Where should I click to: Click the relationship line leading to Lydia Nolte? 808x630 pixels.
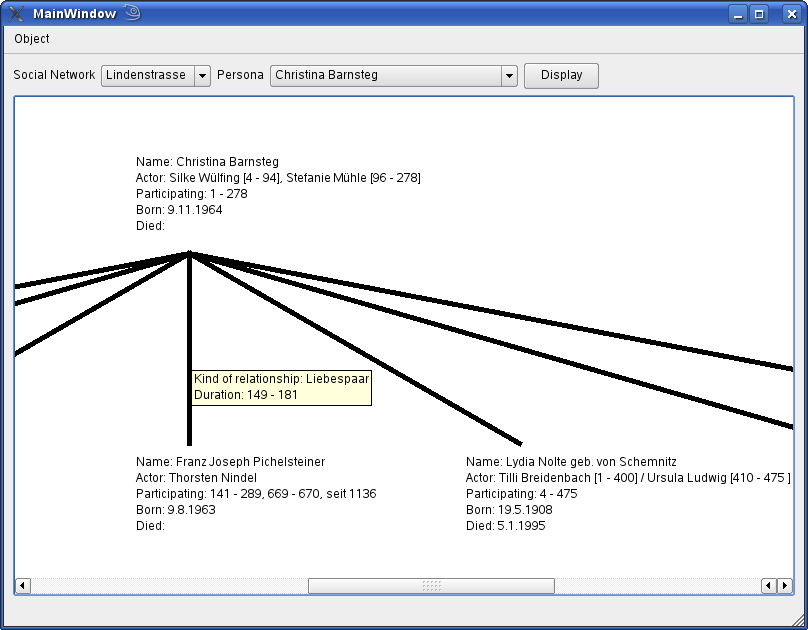(356, 348)
